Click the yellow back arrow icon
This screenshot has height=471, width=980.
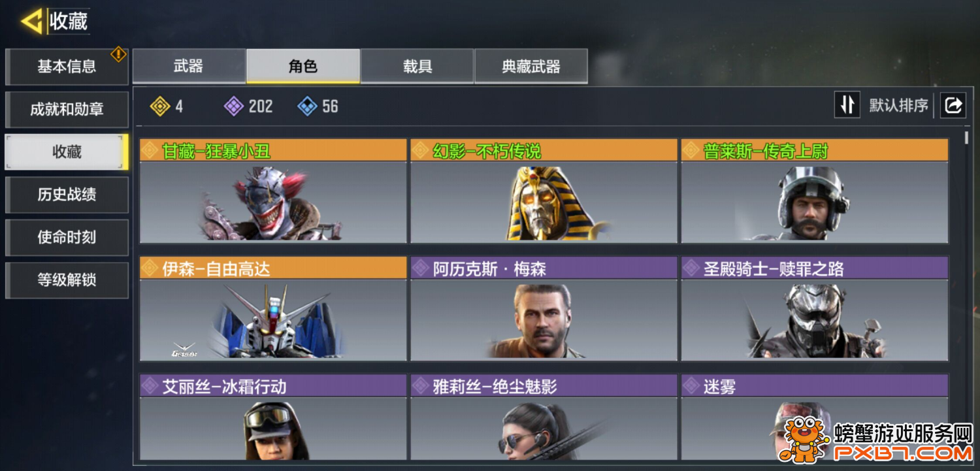pyautogui.click(x=31, y=22)
